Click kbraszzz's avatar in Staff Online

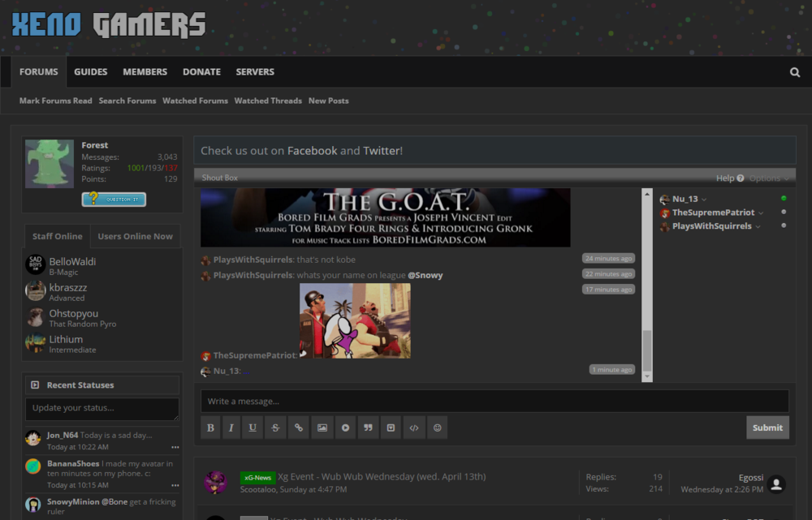[35, 290]
